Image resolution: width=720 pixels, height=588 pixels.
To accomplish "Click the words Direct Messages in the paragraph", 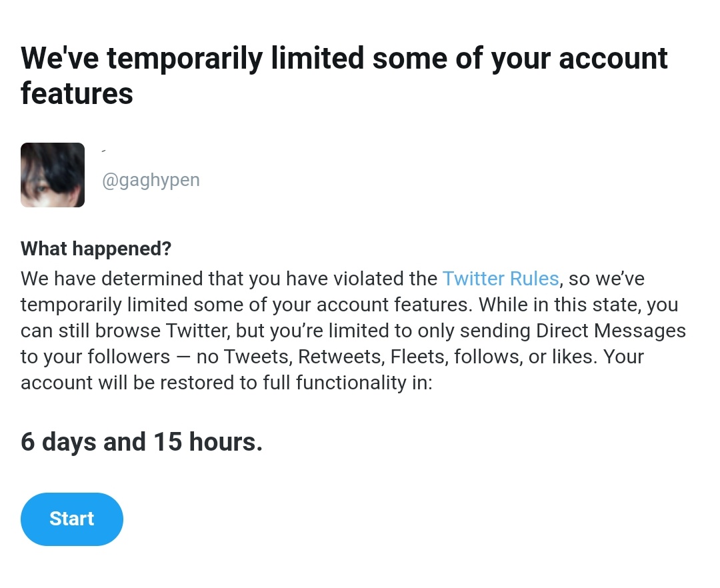I will 611,331.
